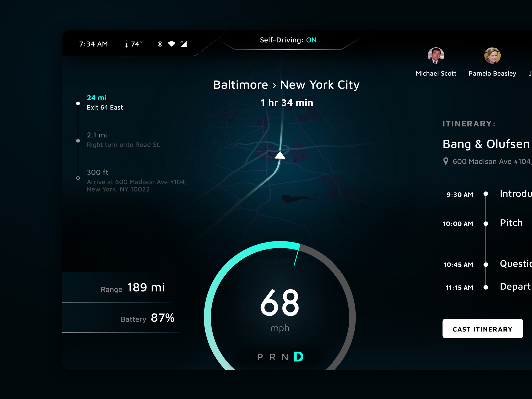Screen dimensions: 532x399
Task: Select the car arrow marker on the map
Action: tap(280, 155)
